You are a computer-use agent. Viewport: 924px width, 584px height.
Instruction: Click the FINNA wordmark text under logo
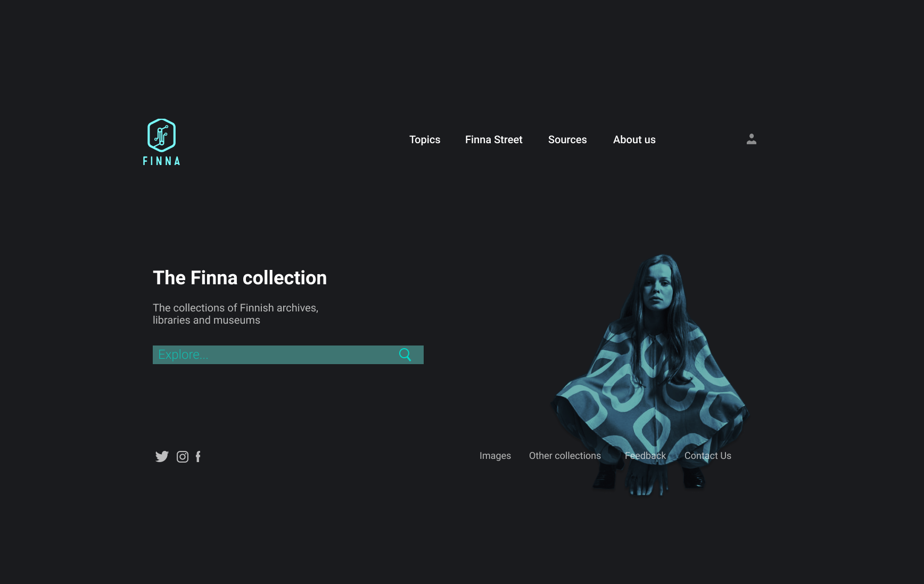161,161
